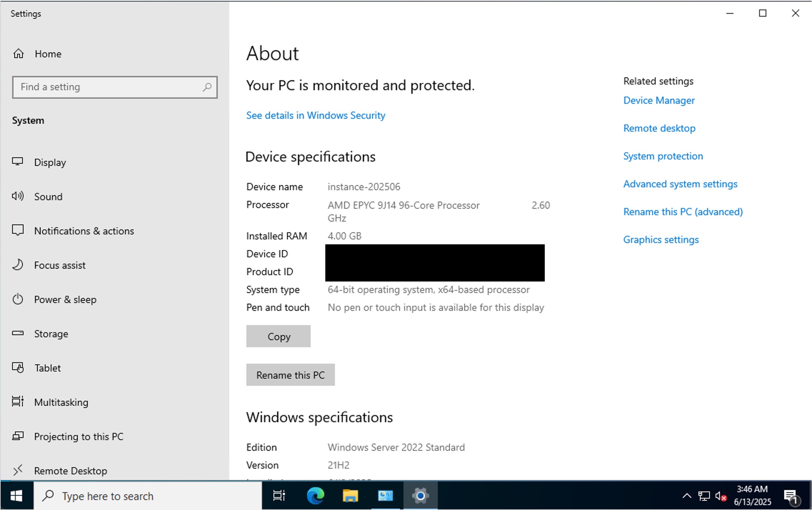Click the taskbar search magnifier icon
Screen dimensions: 812x510
point(48,495)
